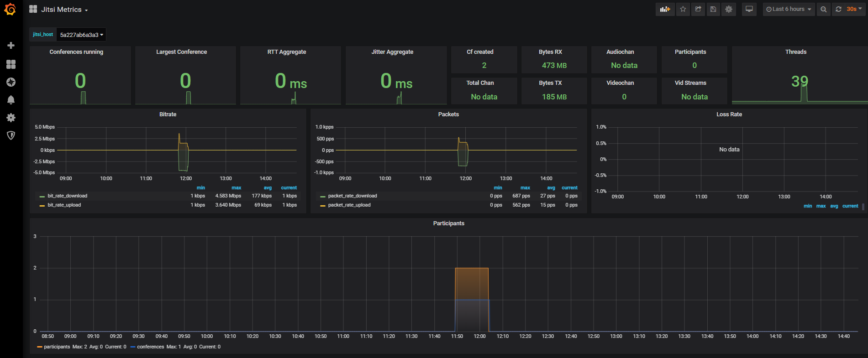The width and height of the screenshot is (868, 358).
Task: Open the Packets panel title menu
Action: point(448,114)
